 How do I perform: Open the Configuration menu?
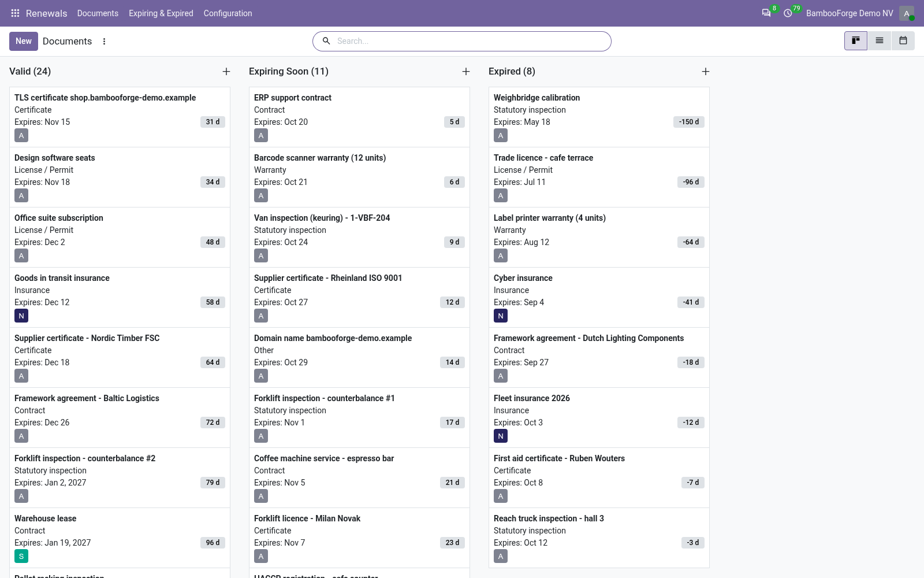(x=228, y=13)
